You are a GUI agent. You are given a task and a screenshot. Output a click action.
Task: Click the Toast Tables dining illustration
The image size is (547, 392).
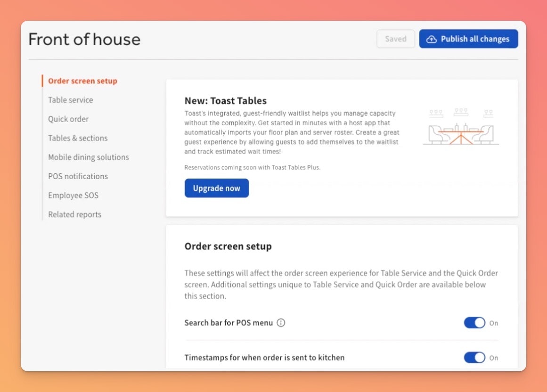461,126
